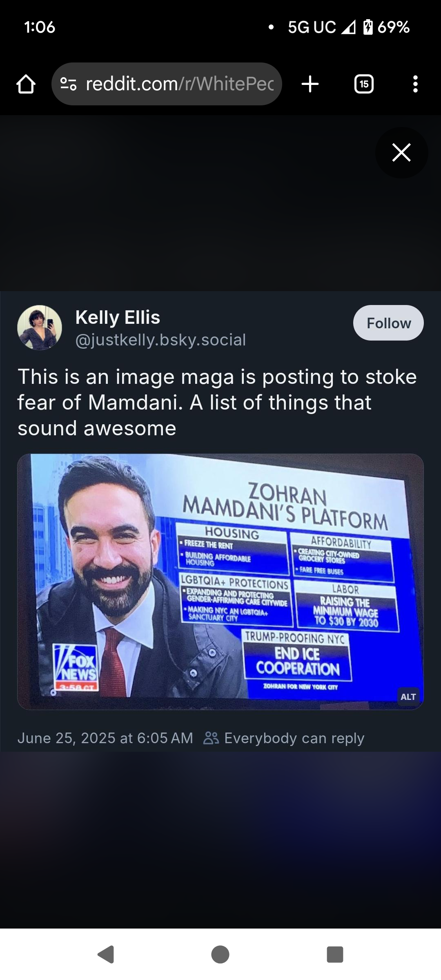Screen dimensions: 441x980
Task: Open the Fox News Mamdani platform image
Action: click(x=220, y=581)
